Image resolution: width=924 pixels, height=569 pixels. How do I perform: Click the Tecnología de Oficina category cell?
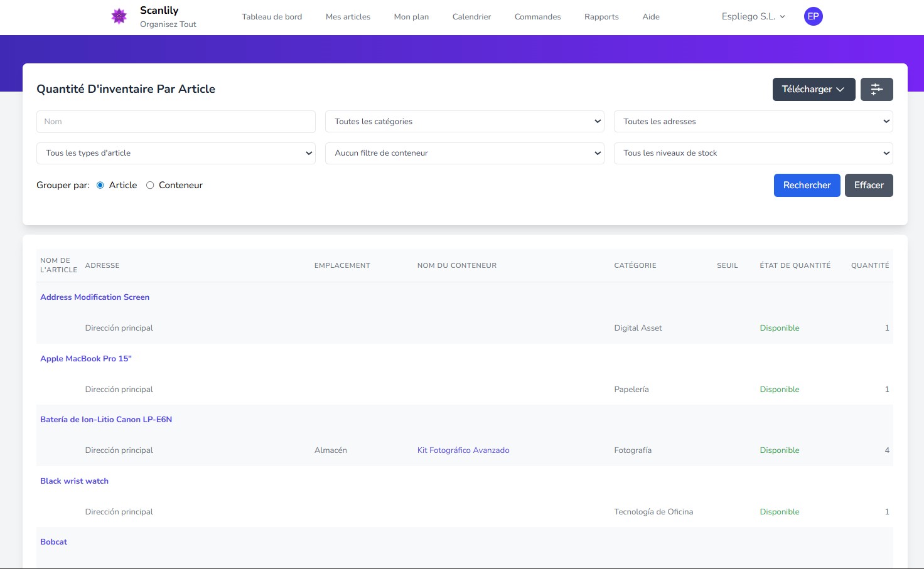click(653, 512)
